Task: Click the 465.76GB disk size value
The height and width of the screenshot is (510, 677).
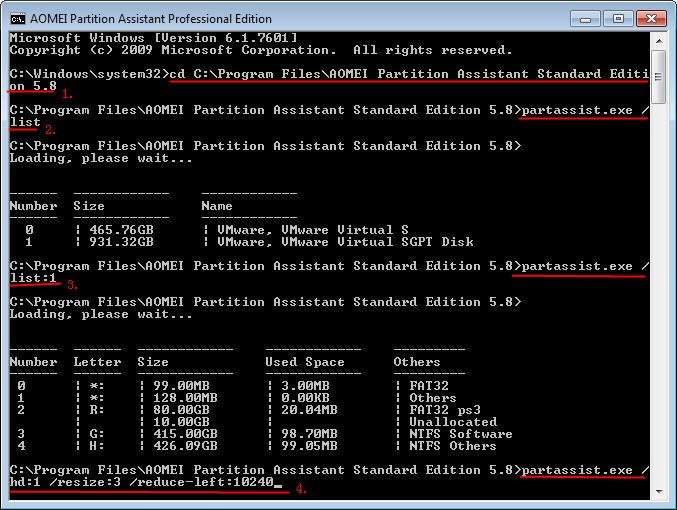Action: (121, 230)
